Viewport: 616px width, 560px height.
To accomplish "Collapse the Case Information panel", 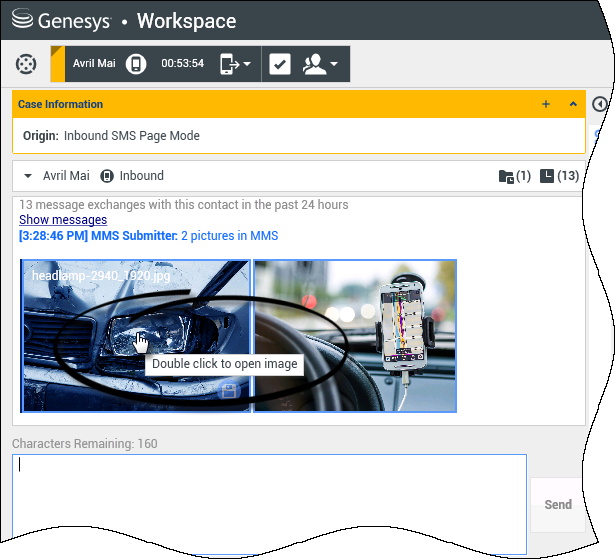I will point(573,104).
